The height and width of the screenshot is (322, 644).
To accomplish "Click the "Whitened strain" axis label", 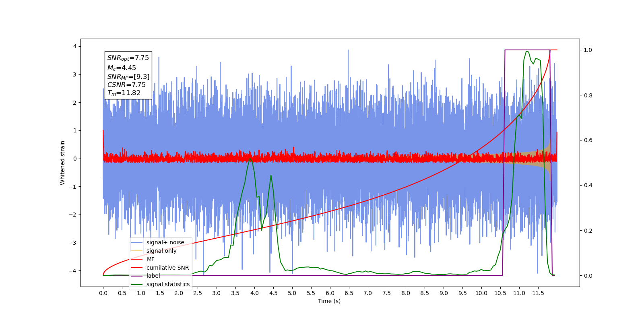I will pos(63,163).
